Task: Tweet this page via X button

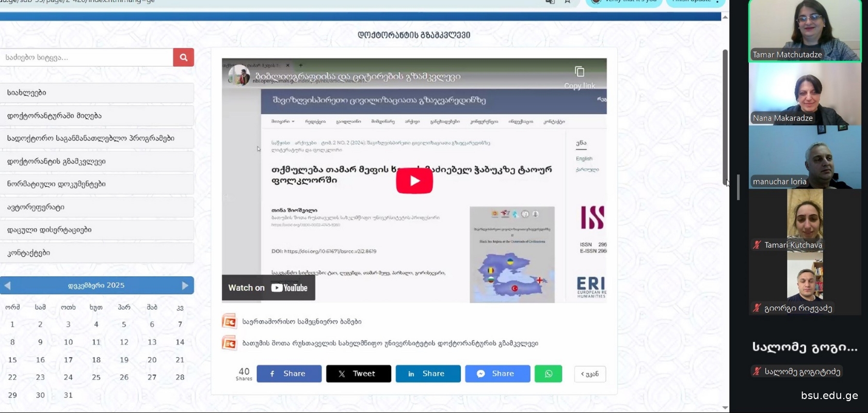Action: click(358, 374)
